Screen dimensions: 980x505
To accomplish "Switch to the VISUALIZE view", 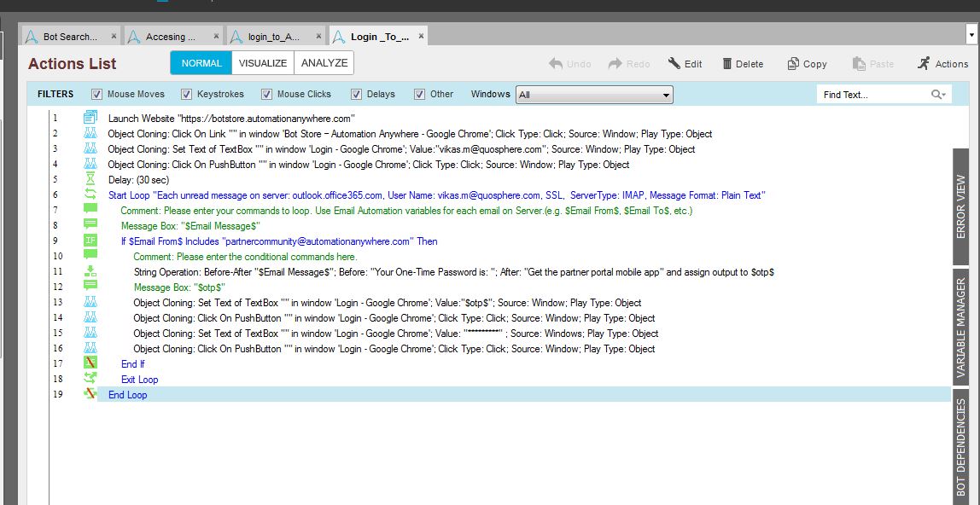I will coord(262,63).
